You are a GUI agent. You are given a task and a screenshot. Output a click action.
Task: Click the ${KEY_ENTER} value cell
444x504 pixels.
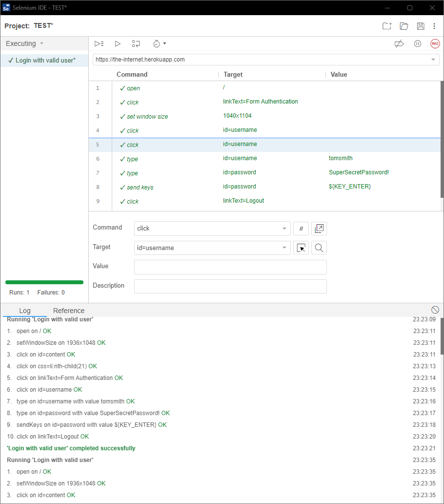[350, 187]
